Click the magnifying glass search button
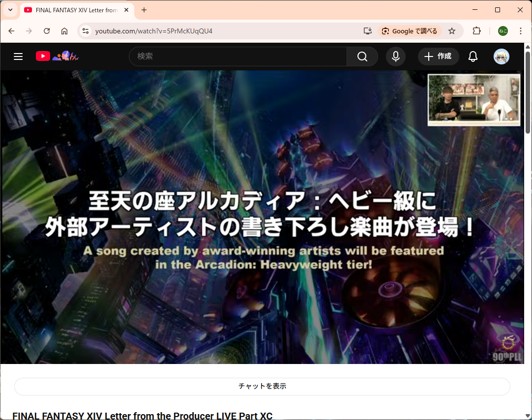This screenshot has height=420, width=532. click(362, 56)
